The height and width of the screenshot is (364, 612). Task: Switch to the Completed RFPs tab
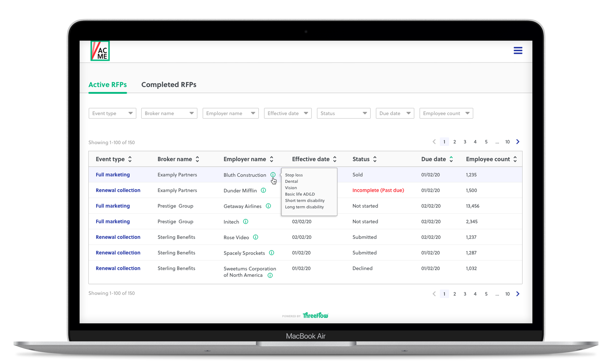[x=169, y=85]
